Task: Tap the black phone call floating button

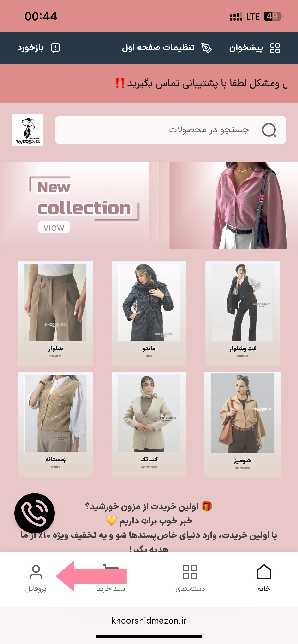Action: tap(35, 513)
